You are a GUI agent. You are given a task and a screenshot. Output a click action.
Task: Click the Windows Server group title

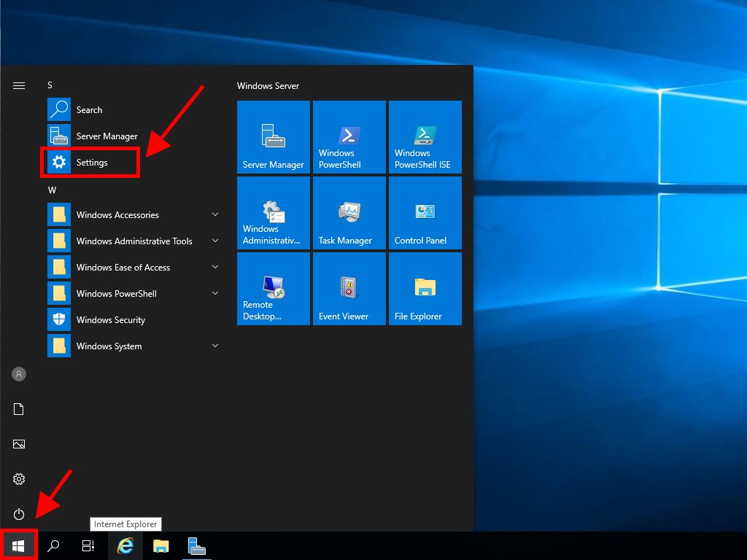tap(268, 86)
